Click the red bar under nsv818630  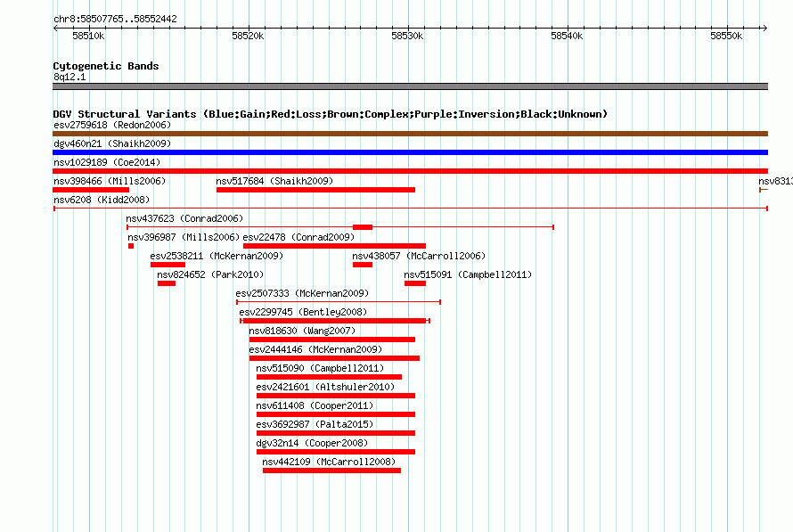pyautogui.click(x=332, y=340)
